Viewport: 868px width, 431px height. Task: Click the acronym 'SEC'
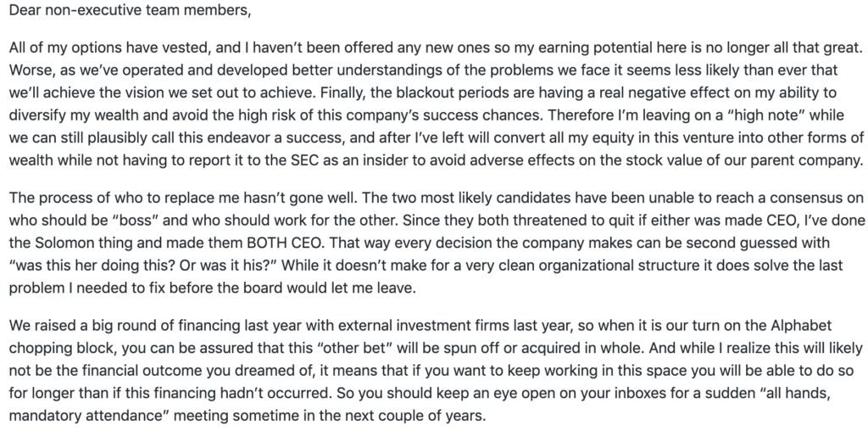(305, 160)
